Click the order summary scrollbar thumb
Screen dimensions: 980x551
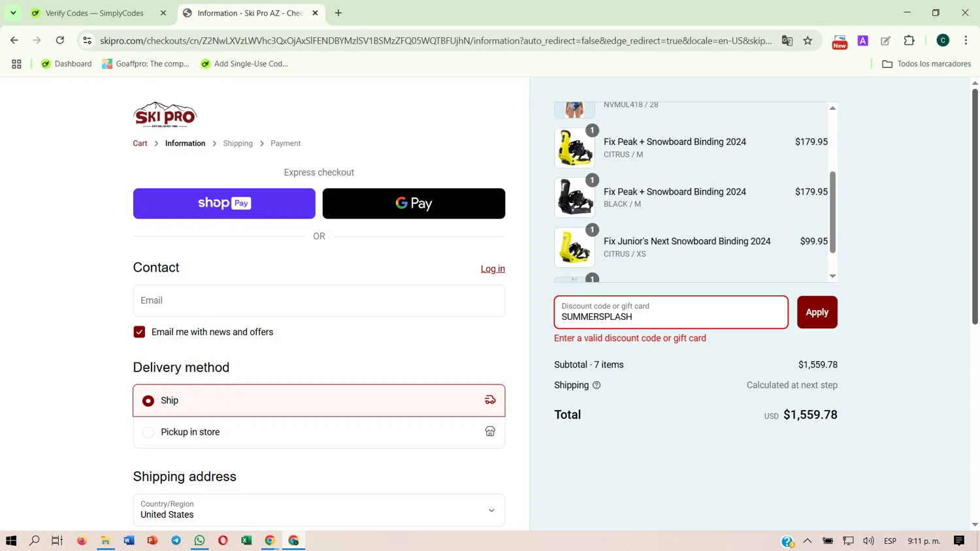tap(832, 212)
